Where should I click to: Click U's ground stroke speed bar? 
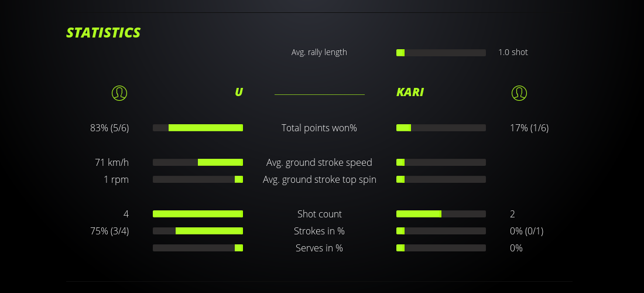click(198, 162)
